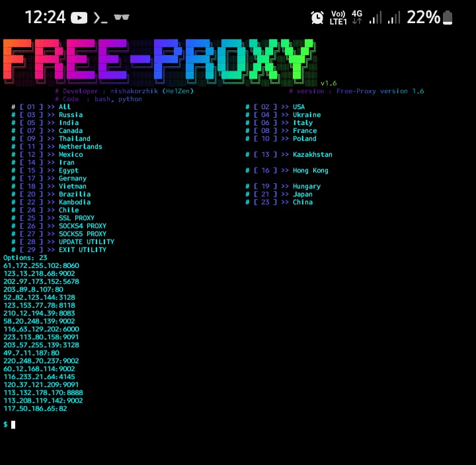Tap proxy 116.63.129.202:6000
This screenshot has height=465, width=476.
[41, 329]
